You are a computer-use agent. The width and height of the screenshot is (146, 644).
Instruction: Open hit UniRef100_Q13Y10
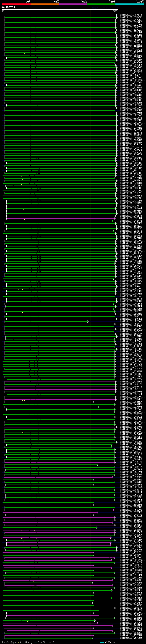131,70
